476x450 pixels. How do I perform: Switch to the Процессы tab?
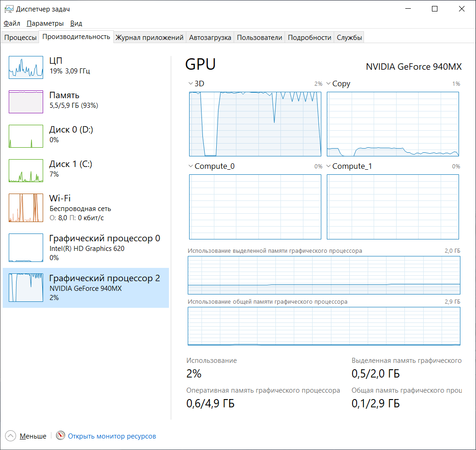(x=20, y=38)
